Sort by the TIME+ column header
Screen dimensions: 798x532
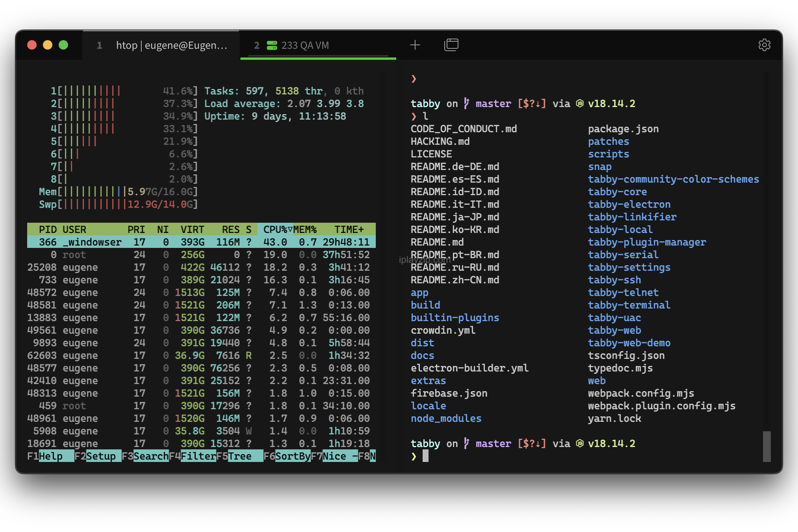tap(349, 229)
